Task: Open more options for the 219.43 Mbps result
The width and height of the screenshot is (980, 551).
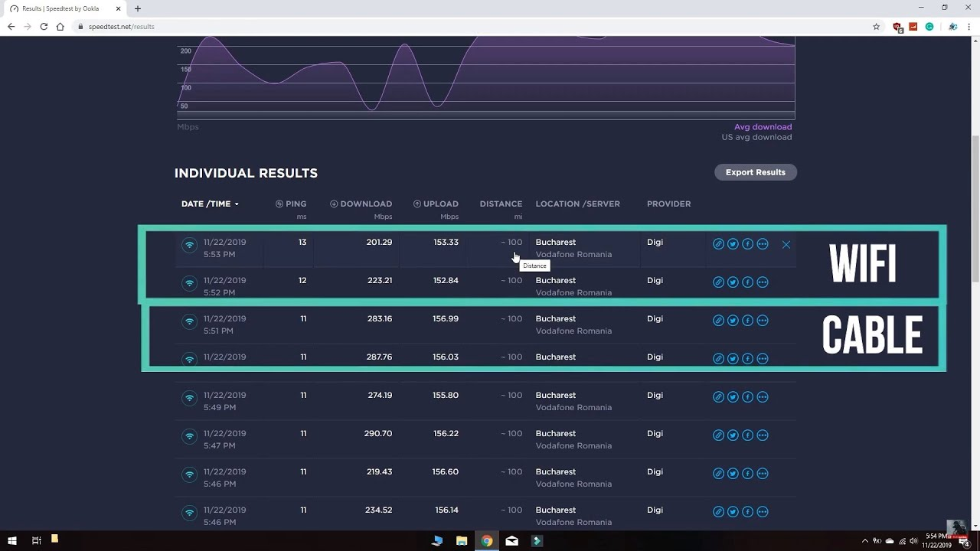Action: (762, 474)
